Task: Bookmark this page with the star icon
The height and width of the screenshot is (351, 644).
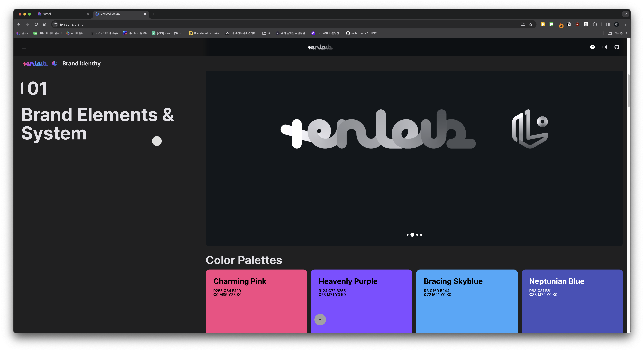Action: point(531,24)
